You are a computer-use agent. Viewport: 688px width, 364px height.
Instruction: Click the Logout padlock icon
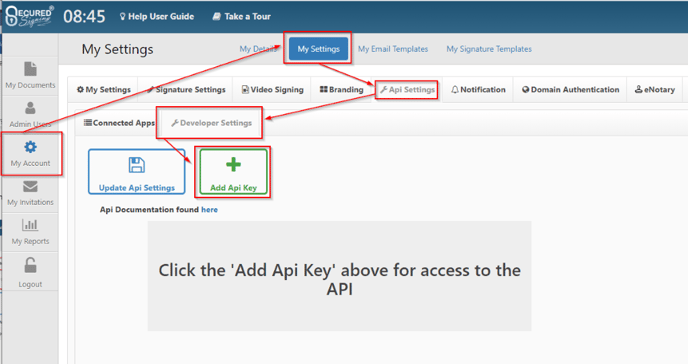(x=30, y=265)
